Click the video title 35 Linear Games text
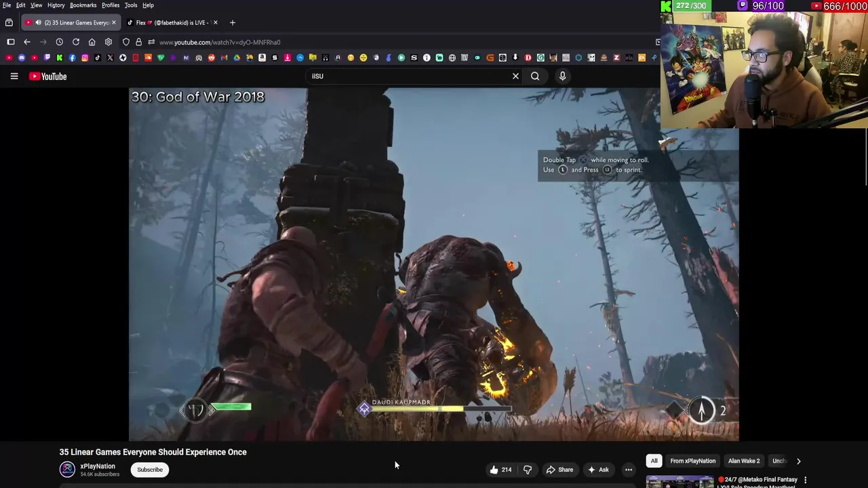 tap(153, 452)
